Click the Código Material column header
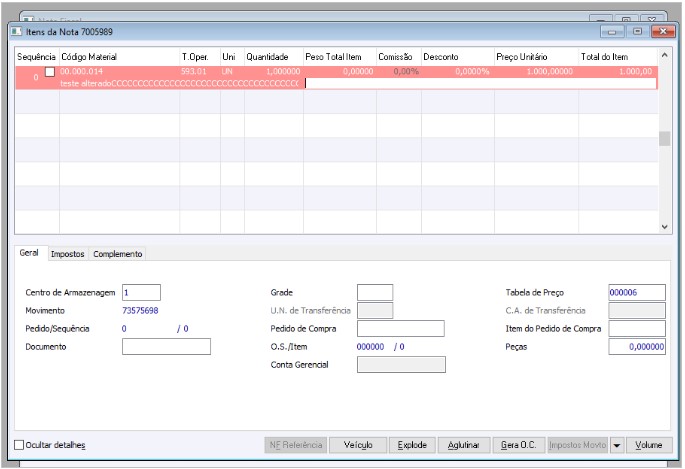 tap(119, 57)
